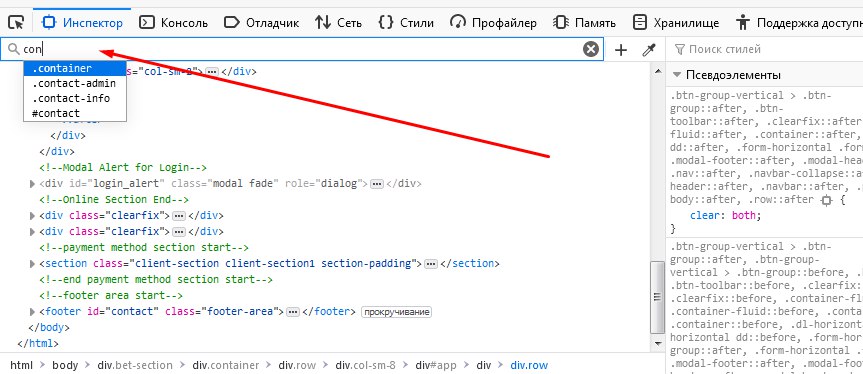Click the HTML search input with 'con'
Image resolution: width=863 pixels, height=374 pixels.
click(302, 50)
